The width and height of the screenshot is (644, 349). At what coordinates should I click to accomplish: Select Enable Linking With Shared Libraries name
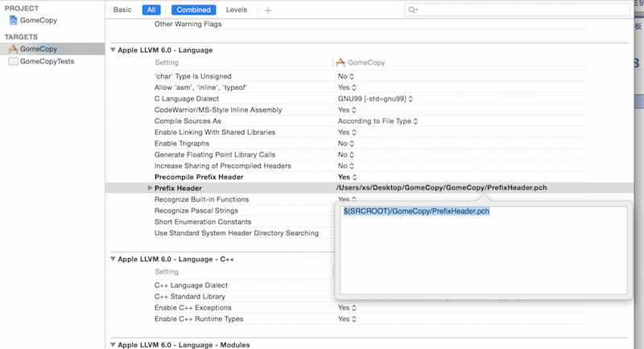coord(215,132)
